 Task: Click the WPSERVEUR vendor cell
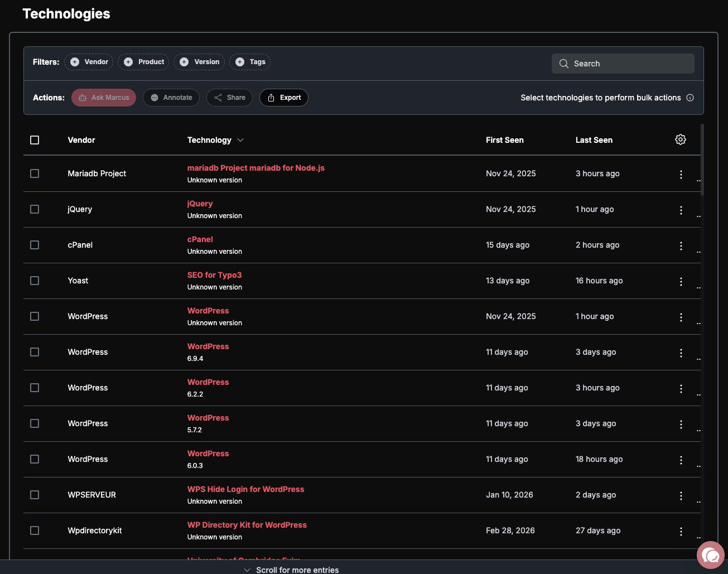(92, 495)
